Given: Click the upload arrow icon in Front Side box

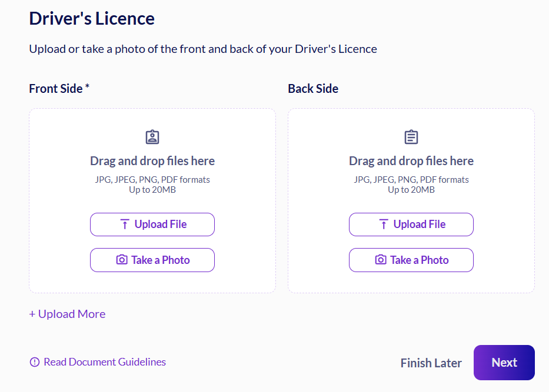Looking at the screenshot, I should (125, 224).
